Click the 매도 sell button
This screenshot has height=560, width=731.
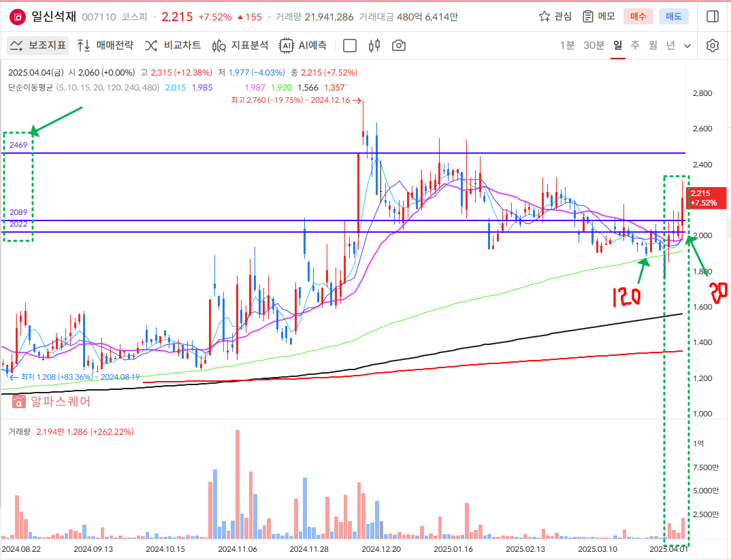click(674, 16)
